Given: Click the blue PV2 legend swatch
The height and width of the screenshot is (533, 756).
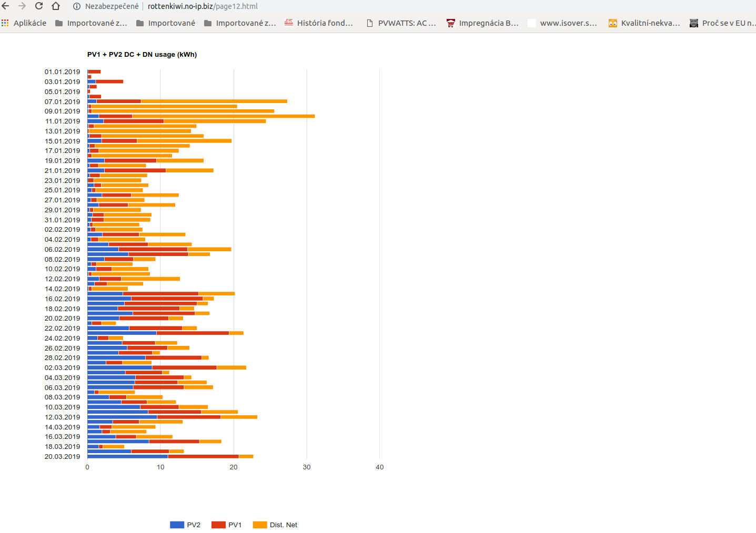Looking at the screenshot, I should coord(177,525).
